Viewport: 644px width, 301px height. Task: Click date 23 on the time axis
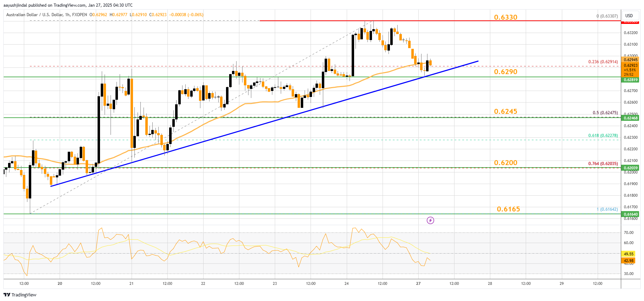pos(275,283)
